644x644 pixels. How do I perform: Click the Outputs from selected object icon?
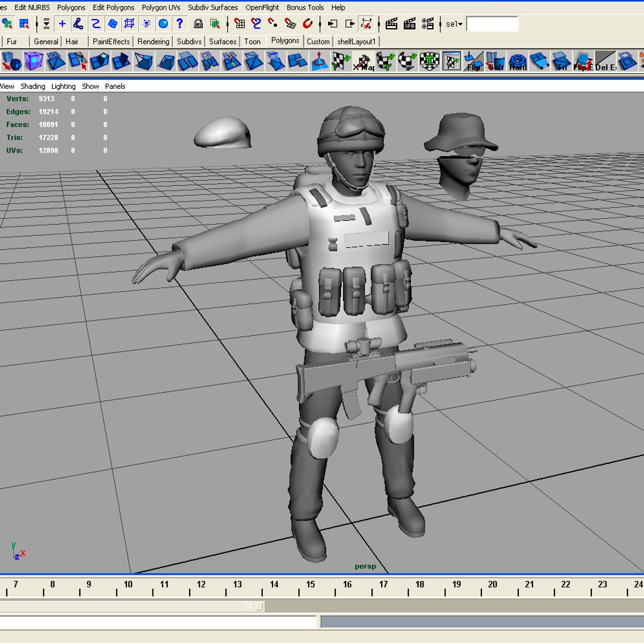(349, 24)
